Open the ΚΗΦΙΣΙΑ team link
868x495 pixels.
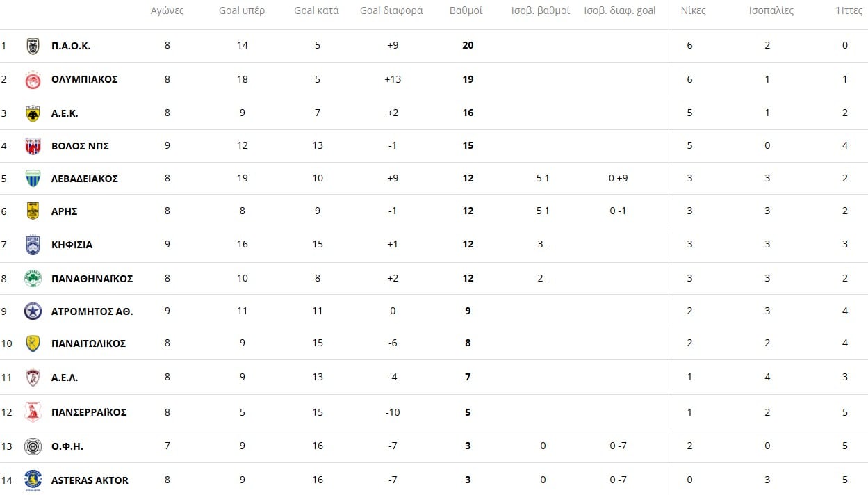(72, 245)
